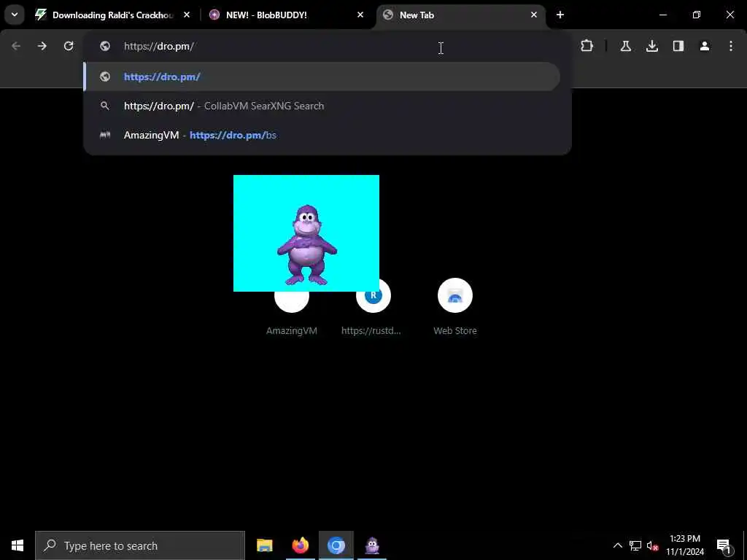Go forward with the forward arrow
Screen dimensions: 747x560
pyautogui.click(x=42, y=46)
